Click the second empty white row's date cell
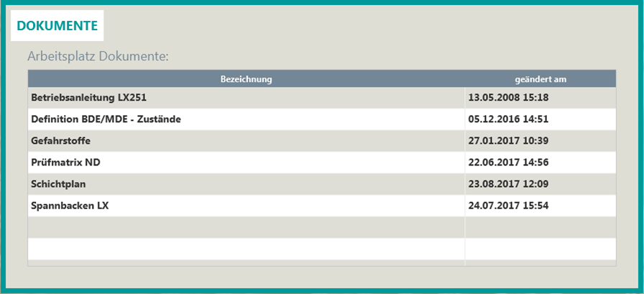The image size is (644, 294). click(540, 249)
